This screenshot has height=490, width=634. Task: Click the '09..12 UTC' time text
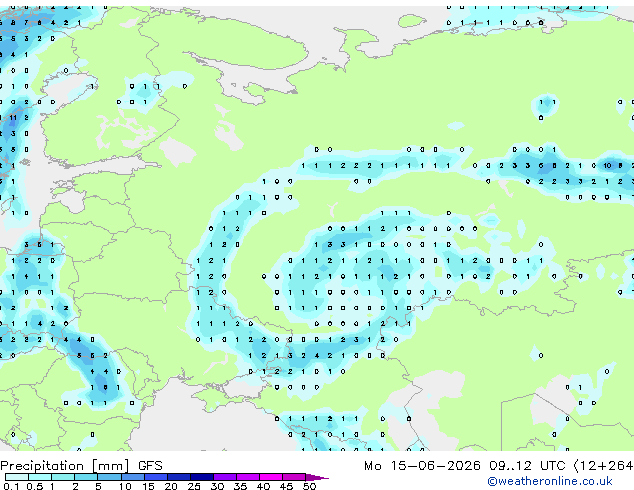pyautogui.click(x=527, y=466)
